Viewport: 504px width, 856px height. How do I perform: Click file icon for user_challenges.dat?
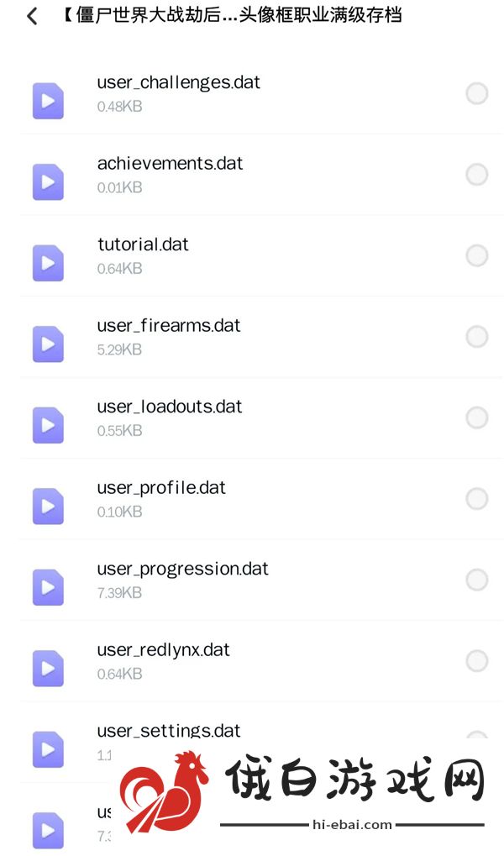[x=48, y=101]
